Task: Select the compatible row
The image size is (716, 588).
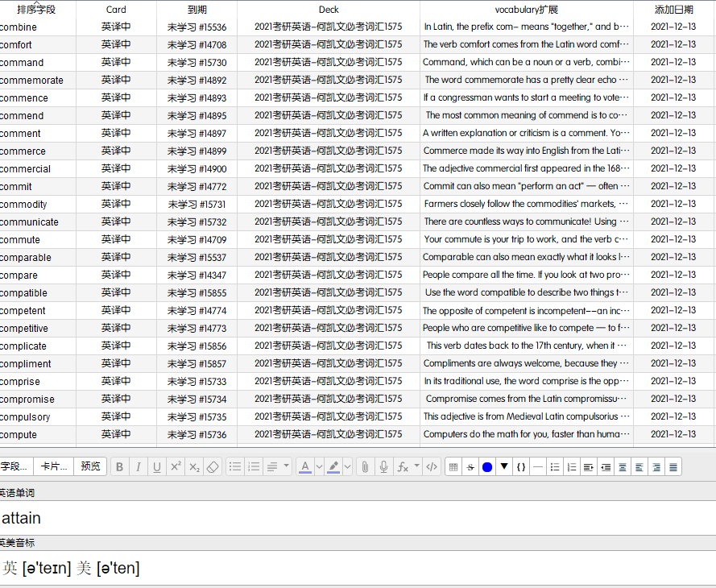Action: click(357, 292)
